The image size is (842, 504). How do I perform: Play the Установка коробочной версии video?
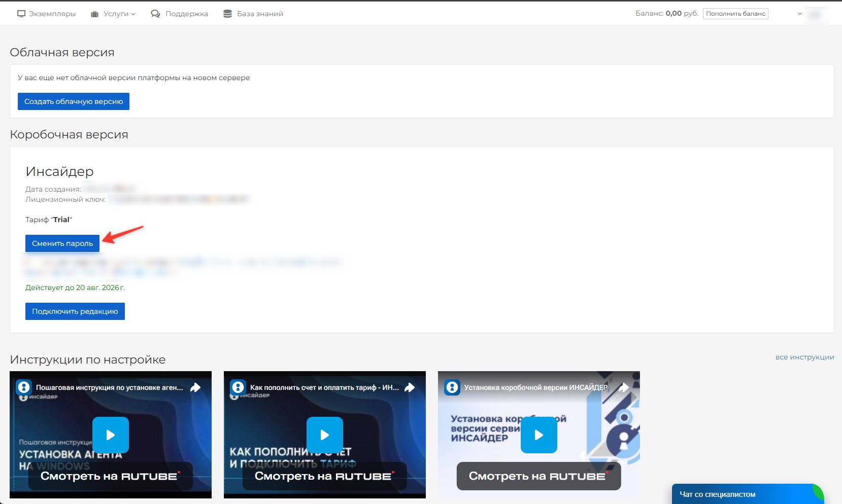click(539, 435)
